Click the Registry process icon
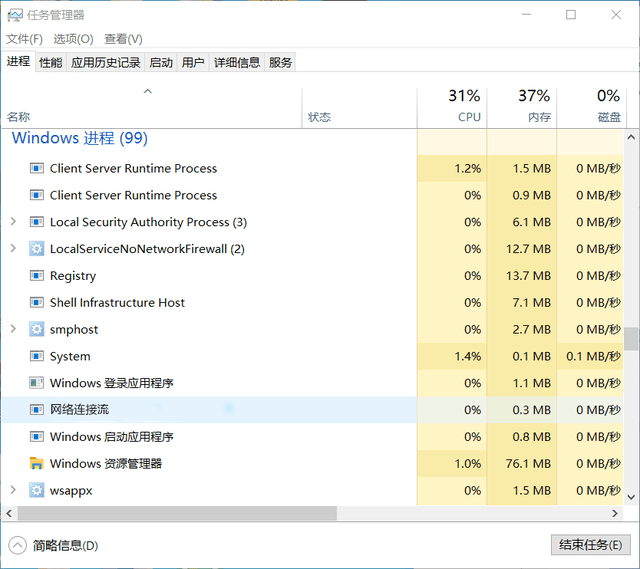 coord(37,276)
